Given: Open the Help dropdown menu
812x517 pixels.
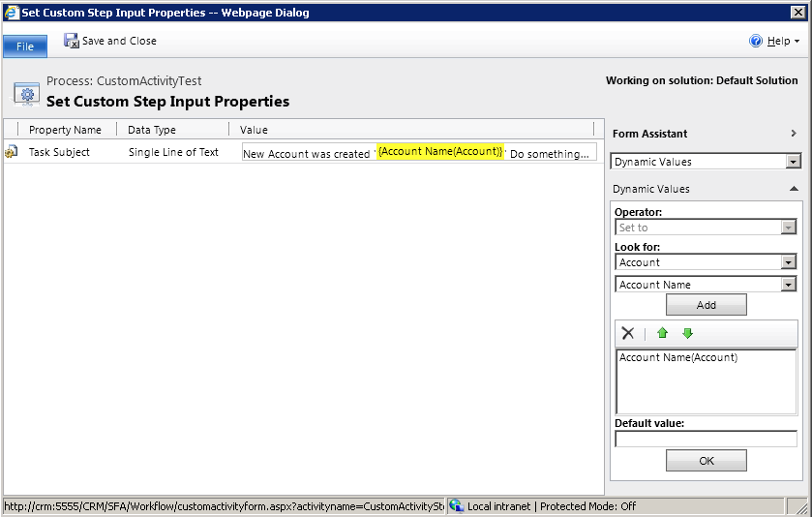Looking at the screenshot, I should (x=783, y=41).
